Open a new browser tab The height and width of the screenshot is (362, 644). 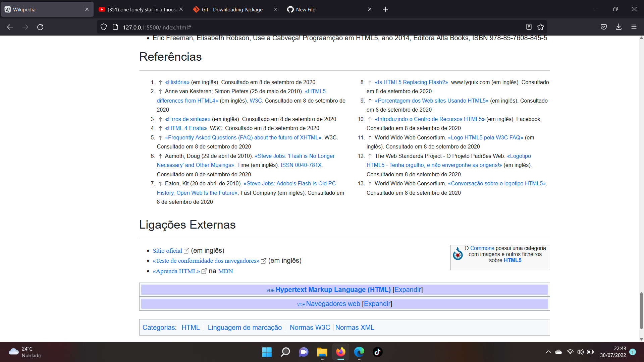pyautogui.click(x=385, y=9)
